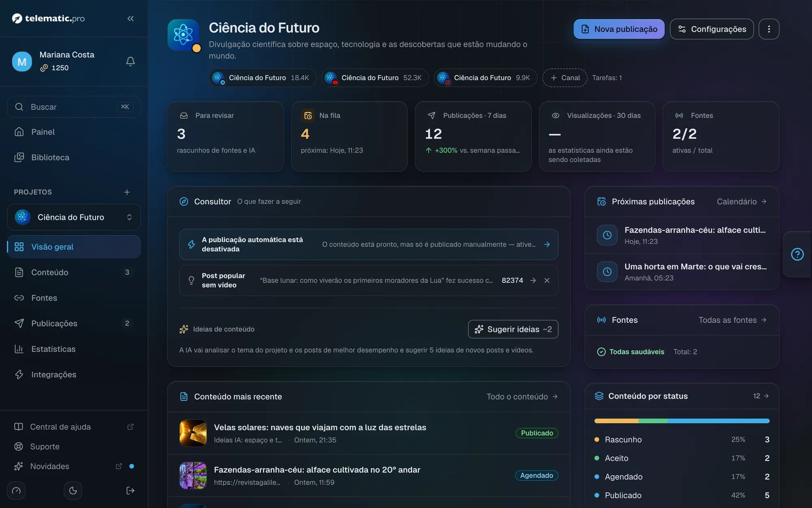The width and height of the screenshot is (812, 508).
Task: Open the three-dot more options menu
Action: click(x=769, y=29)
